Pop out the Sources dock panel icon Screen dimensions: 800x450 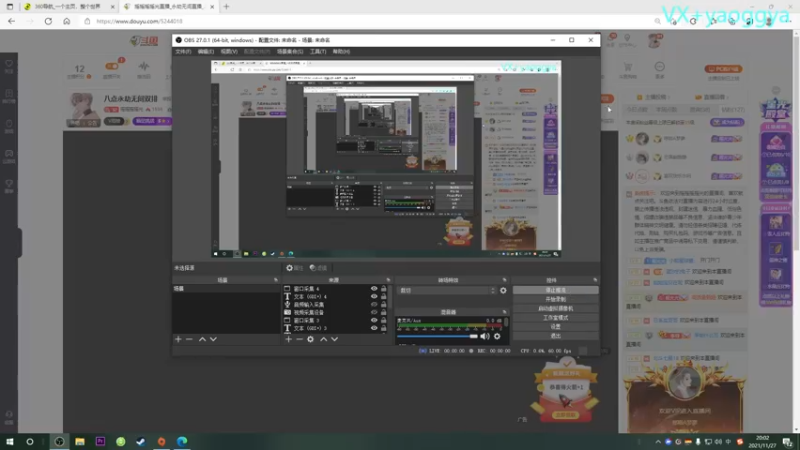click(388, 280)
